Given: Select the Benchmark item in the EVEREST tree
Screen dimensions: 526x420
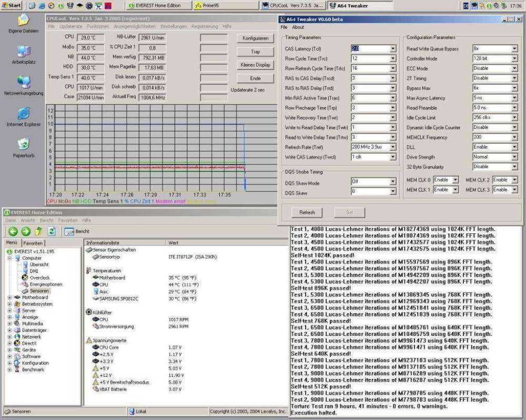Looking at the screenshot, I should (33, 370).
